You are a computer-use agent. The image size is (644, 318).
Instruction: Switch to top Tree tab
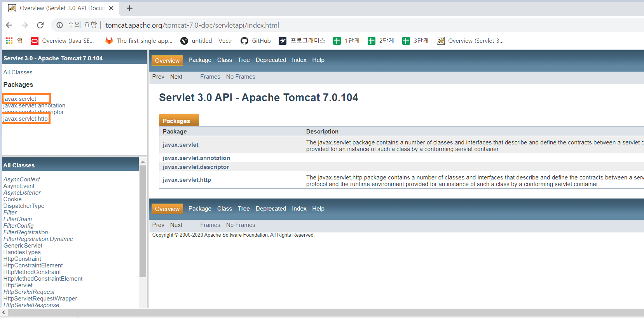point(244,60)
